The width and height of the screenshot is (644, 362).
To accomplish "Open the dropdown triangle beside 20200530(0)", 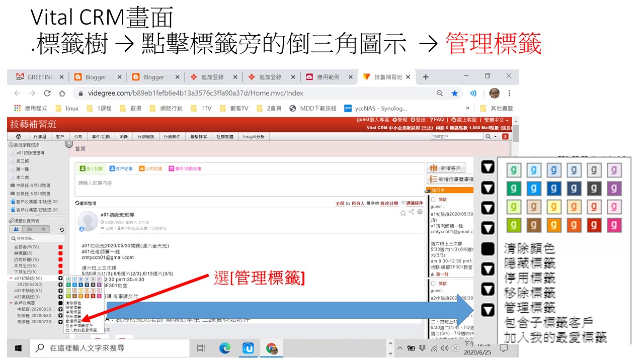I will (60, 285).
